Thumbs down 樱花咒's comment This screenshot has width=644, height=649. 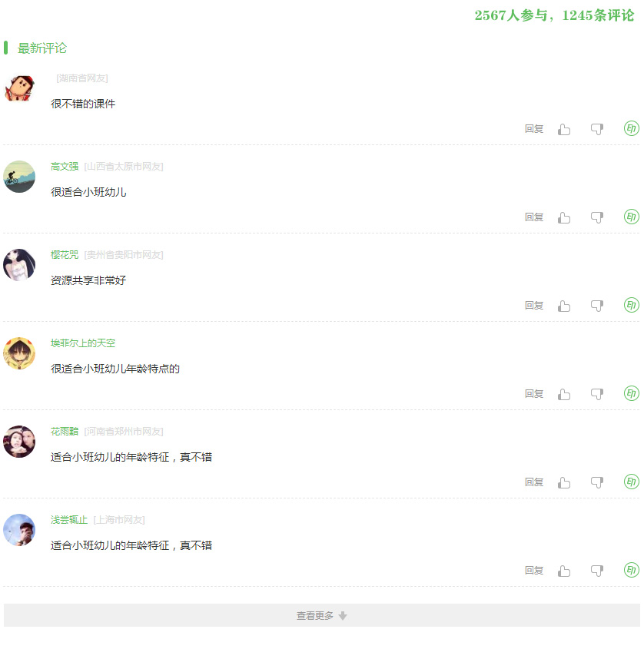coord(597,306)
